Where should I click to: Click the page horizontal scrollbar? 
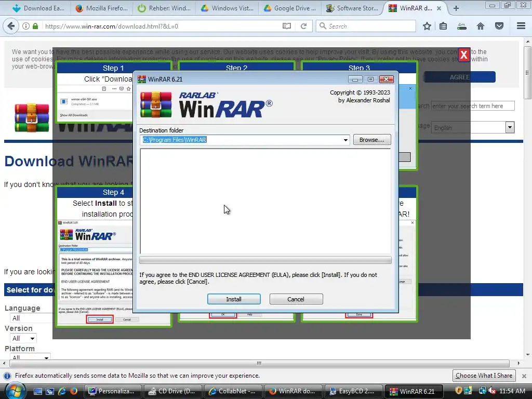[259, 363]
